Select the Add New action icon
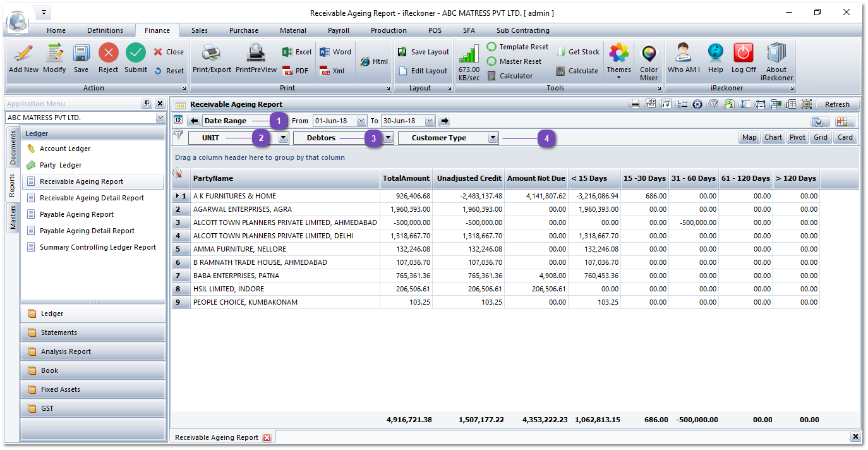This screenshot has height=450, width=868. click(x=23, y=58)
